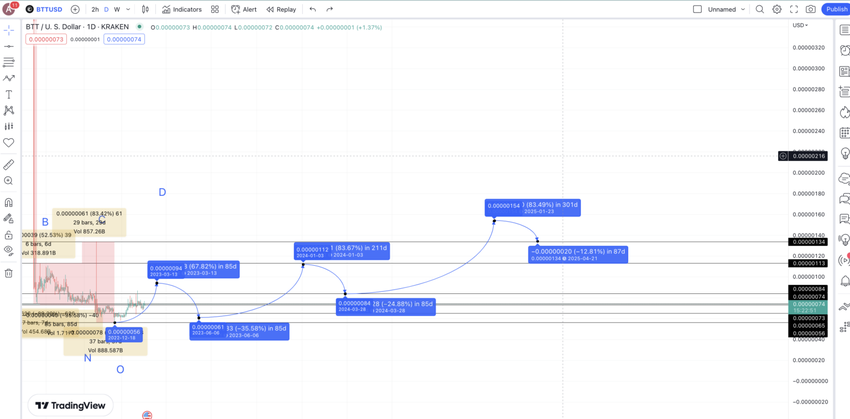Open the USD currency dropdown
The width and height of the screenshot is (850, 419).
pos(800,25)
